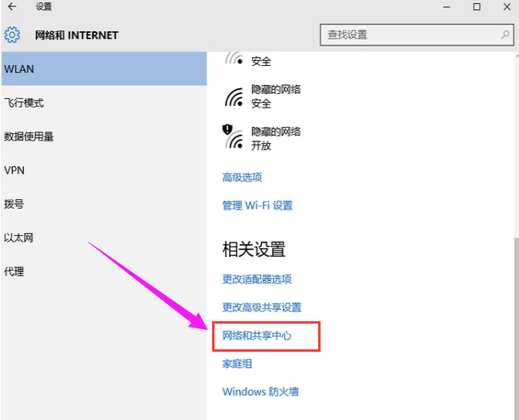The width and height of the screenshot is (519, 420).
Task: Open 更改适配器选项 link
Action: pyautogui.click(x=256, y=279)
